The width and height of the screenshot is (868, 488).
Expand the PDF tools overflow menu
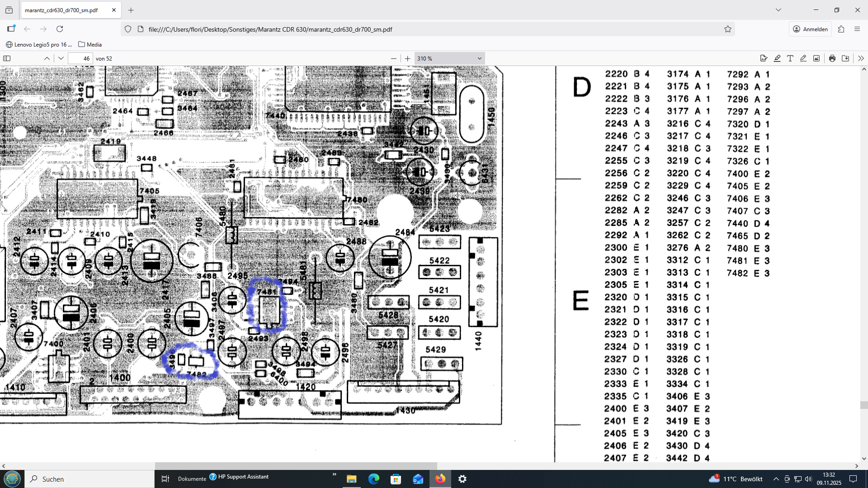point(861,58)
